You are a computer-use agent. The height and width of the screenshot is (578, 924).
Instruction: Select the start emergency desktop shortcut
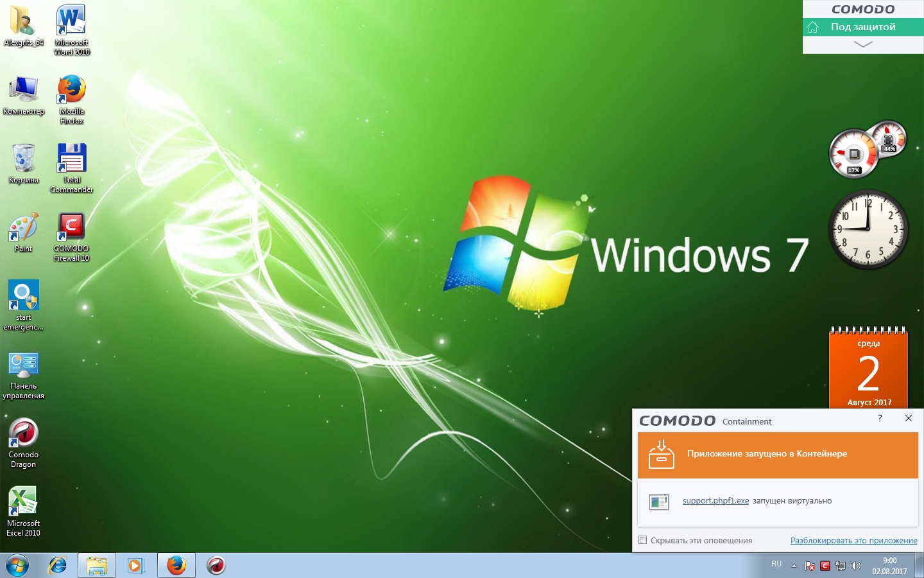[24, 306]
